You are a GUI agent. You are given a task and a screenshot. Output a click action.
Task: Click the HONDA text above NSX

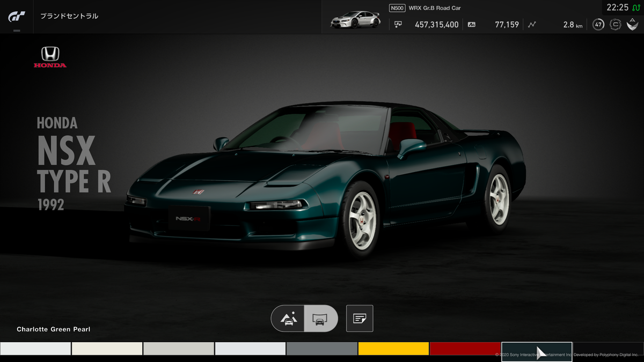point(57,123)
